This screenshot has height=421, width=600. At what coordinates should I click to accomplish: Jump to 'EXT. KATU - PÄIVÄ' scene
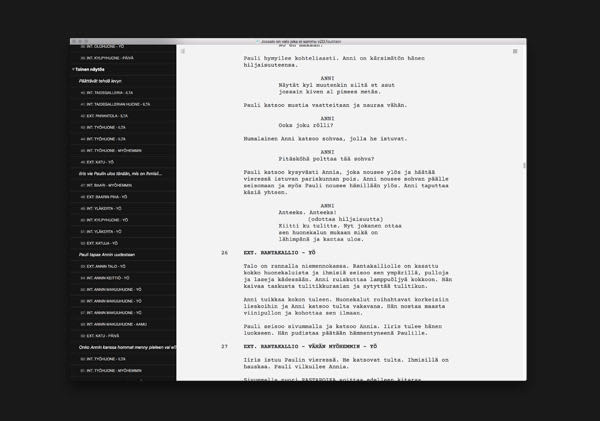click(105, 336)
